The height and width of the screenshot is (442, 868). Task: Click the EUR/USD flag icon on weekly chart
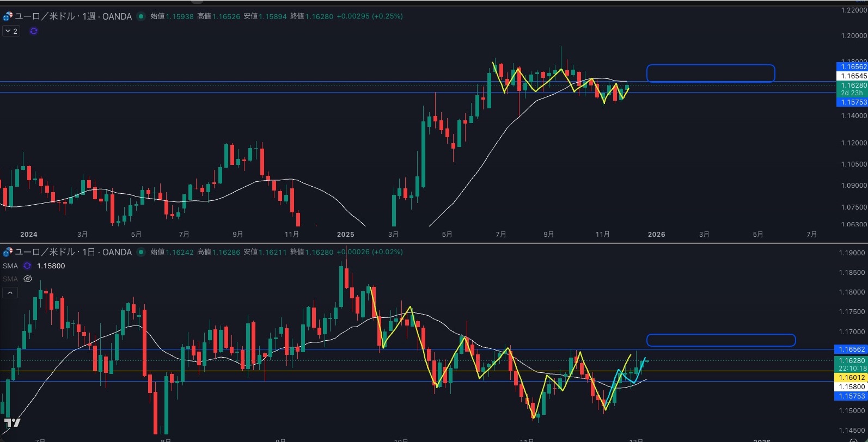8,16
